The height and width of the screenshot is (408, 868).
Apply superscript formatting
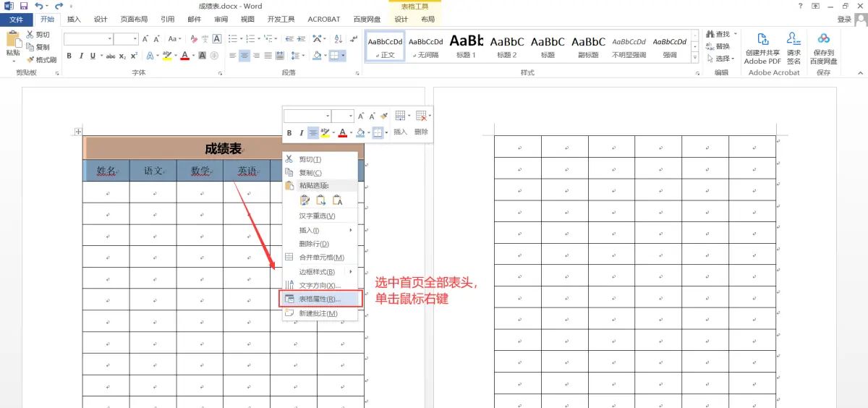pyautogui.click(x=134, y=56)
